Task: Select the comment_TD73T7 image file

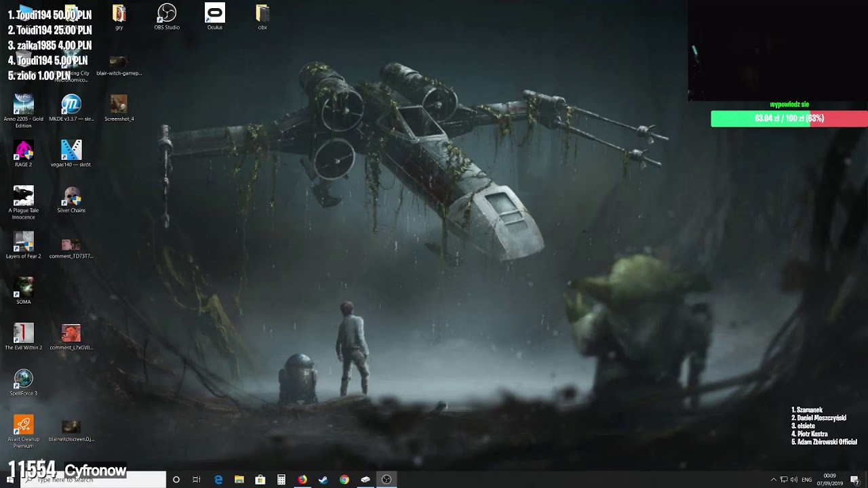Action: click(71, 248)
